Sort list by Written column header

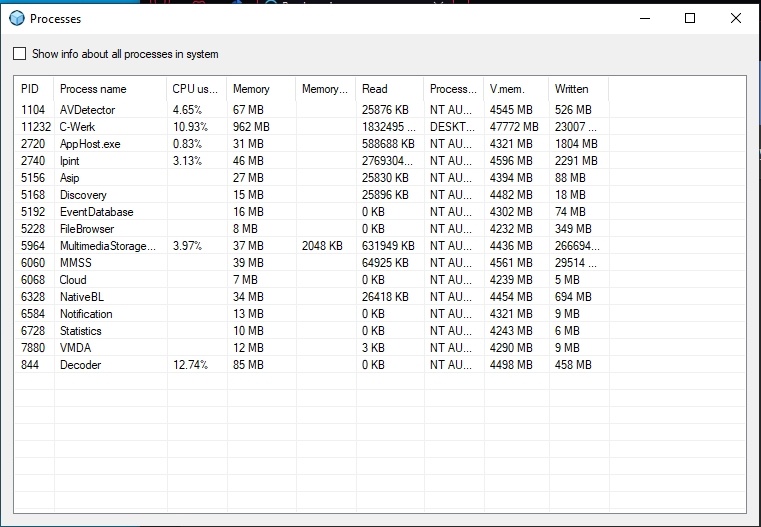point(572,89)
